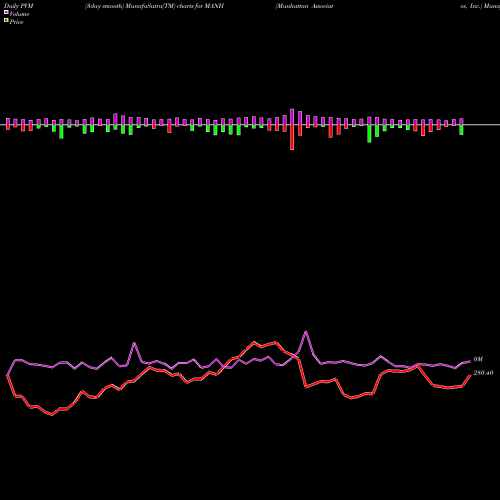500x500 pixels.
Task: Select the Price legend label
Action: [x=16, y=22]
